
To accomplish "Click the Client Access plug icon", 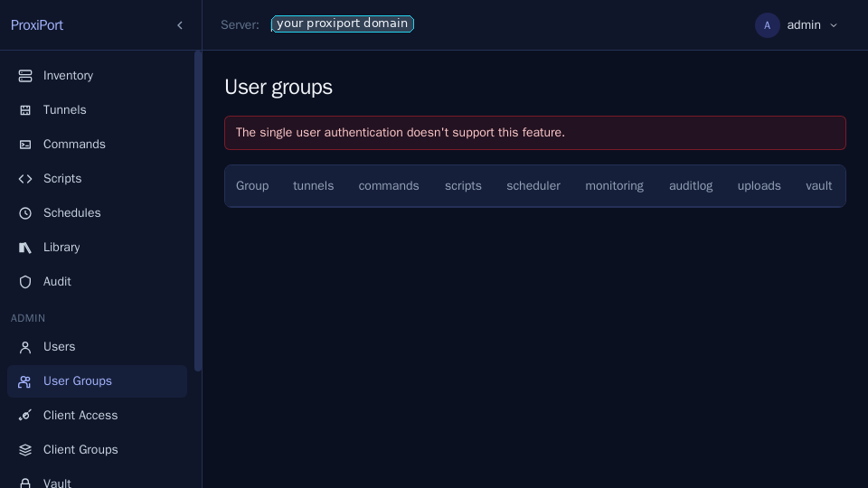I will coord(25,416).
